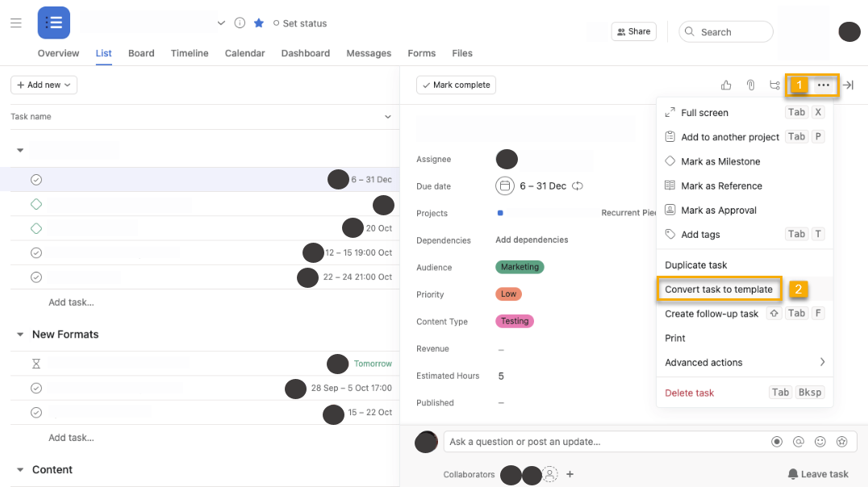The image size is (868, 487).
Task: Insert emoji in the comment box
Action: click(820, 442)
